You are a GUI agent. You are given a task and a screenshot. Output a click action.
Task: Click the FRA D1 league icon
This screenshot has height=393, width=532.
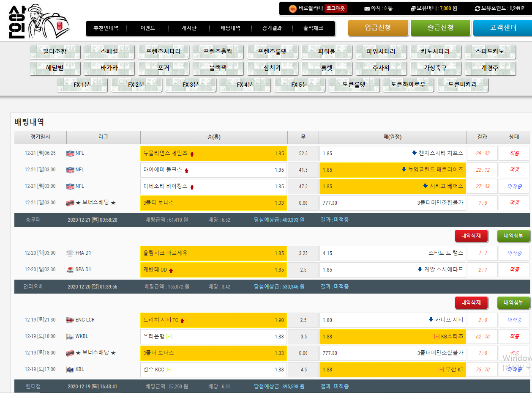click(70, 253)
